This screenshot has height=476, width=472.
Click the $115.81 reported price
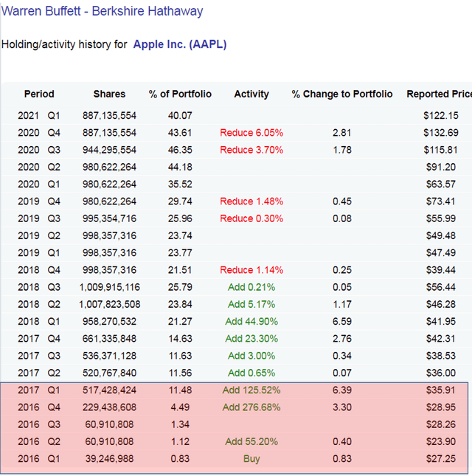[441, 150]
